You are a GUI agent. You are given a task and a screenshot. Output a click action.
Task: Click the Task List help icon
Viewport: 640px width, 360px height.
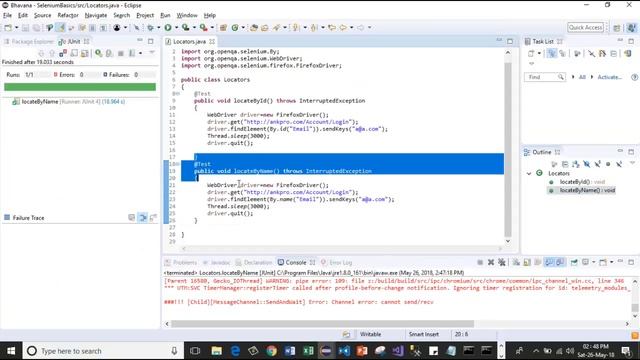tap(634, 77)
